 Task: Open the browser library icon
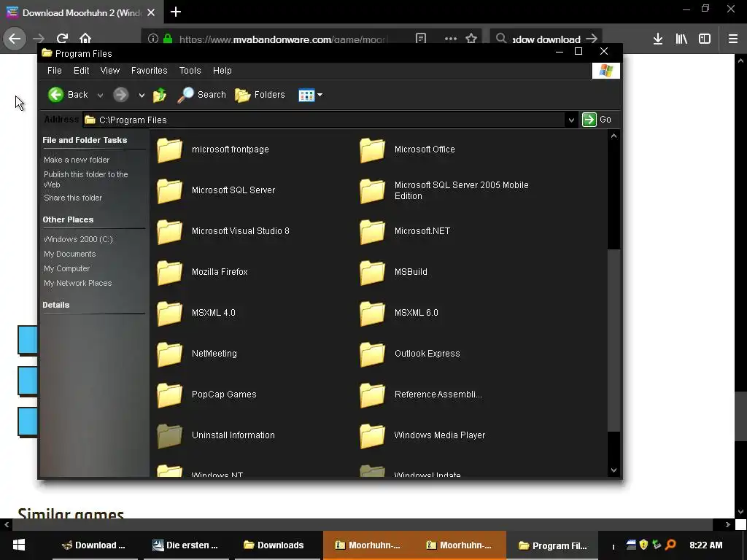(x=681, y=39)
